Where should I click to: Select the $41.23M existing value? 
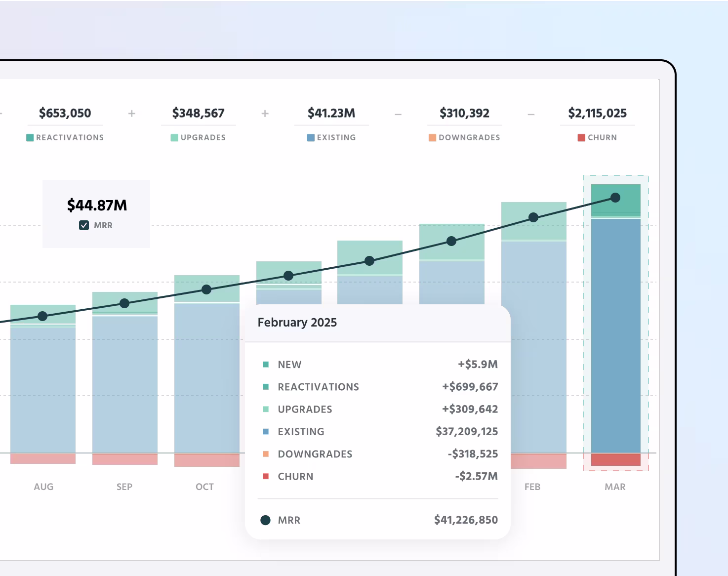tap(331, 113)
